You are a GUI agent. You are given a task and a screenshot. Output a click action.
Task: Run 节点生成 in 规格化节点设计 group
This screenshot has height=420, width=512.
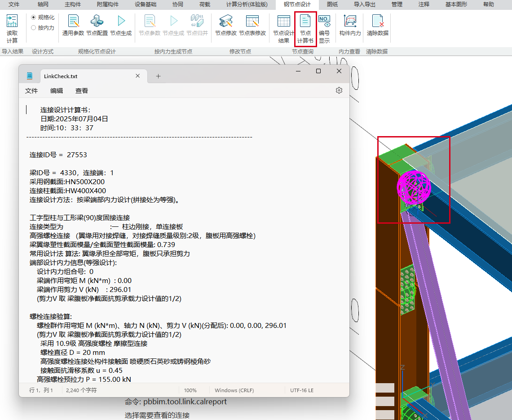click(x=121, y=26)
